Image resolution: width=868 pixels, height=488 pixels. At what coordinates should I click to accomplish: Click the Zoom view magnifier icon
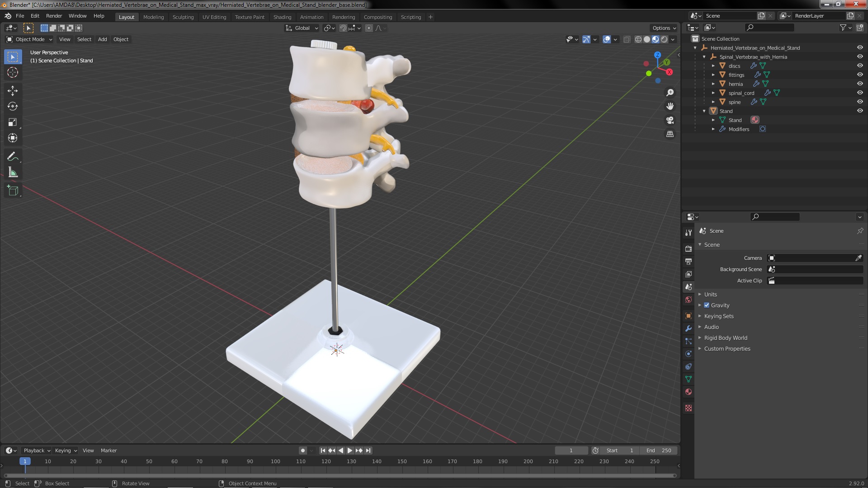pos(670,93)
